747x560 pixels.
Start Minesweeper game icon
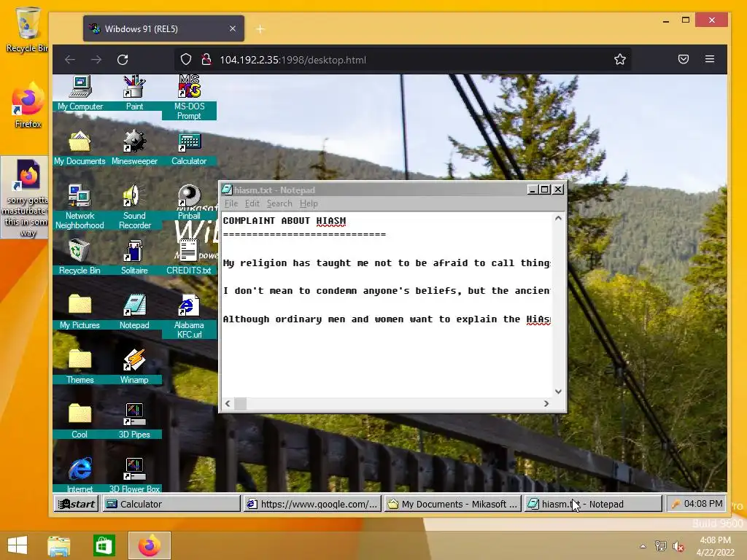[x=134, y=147]
